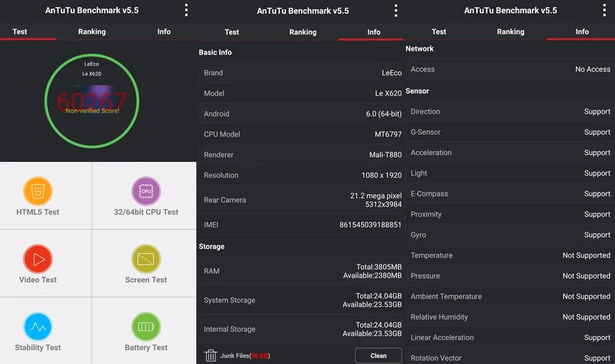
Task: Tap the Relative Humidity row
Action: [510, 317]
